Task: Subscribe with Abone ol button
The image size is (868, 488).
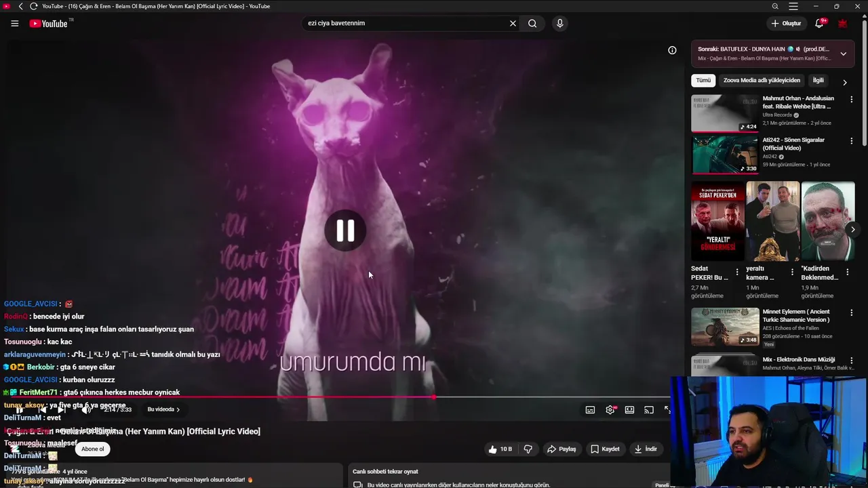Action: click(93, 449)
